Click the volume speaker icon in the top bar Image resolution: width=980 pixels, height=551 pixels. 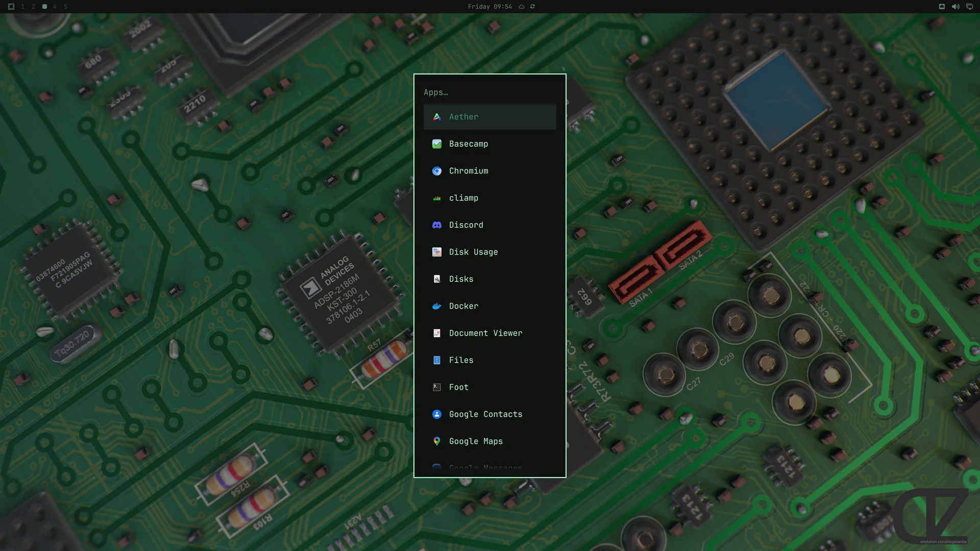coord(955,7)
